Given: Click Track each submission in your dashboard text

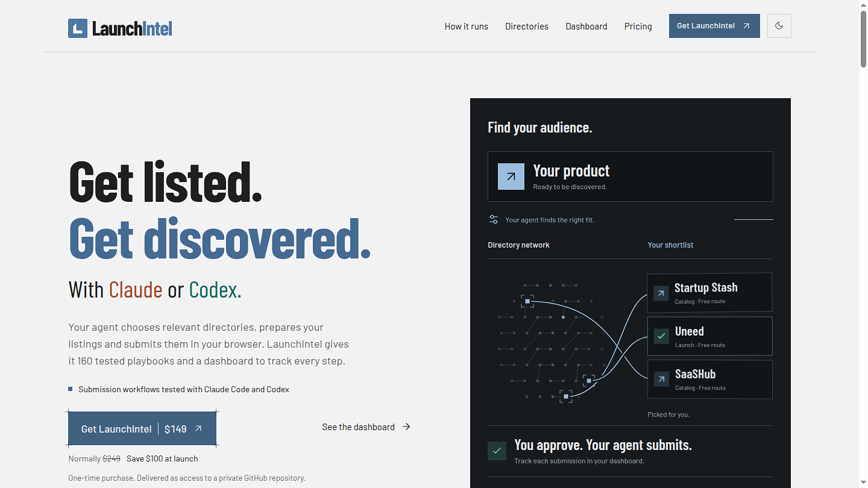Looking at the screenshot, I should point(579,461).
